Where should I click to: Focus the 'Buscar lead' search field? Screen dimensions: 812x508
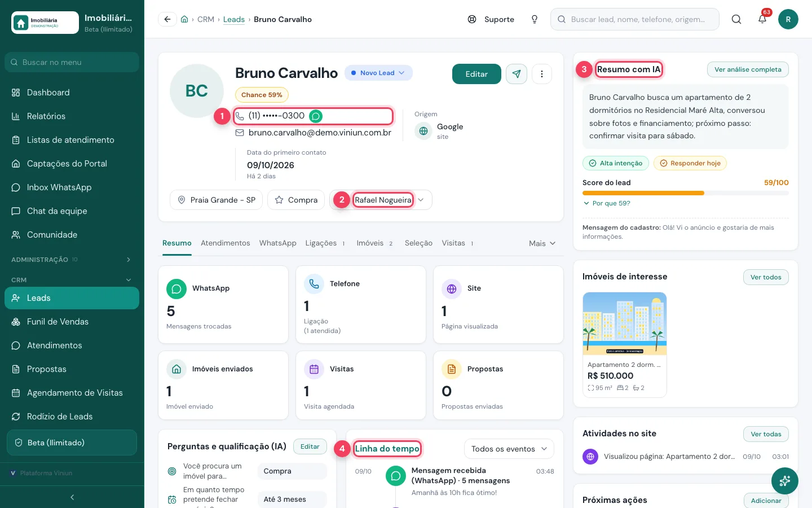pyautogui.click(x=635, y=19)
